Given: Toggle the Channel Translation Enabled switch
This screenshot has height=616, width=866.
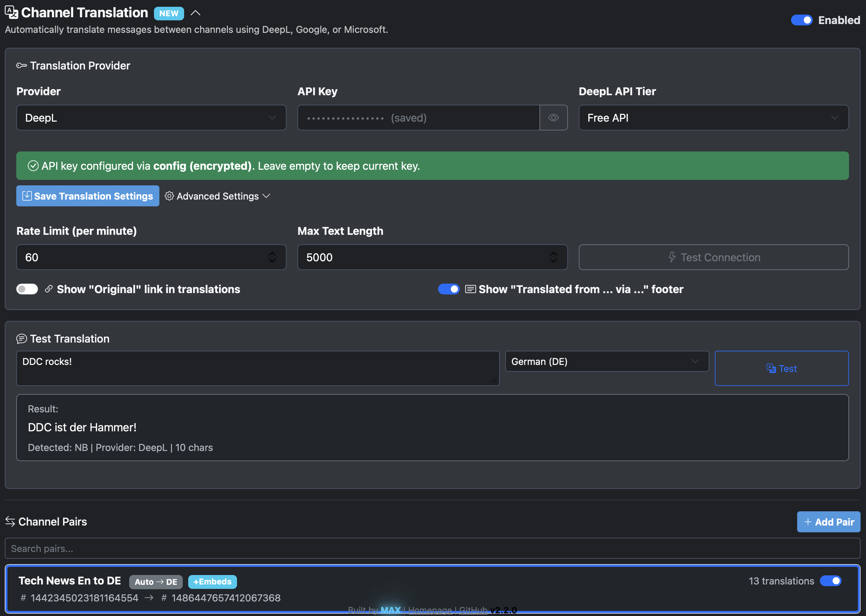Looking at the screenshot, I should tap(801, 20).
